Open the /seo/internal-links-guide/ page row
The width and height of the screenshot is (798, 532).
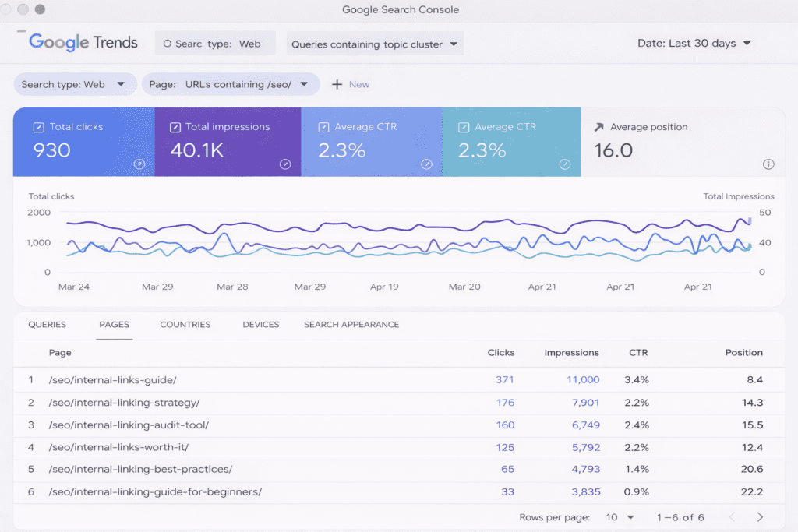112,380
